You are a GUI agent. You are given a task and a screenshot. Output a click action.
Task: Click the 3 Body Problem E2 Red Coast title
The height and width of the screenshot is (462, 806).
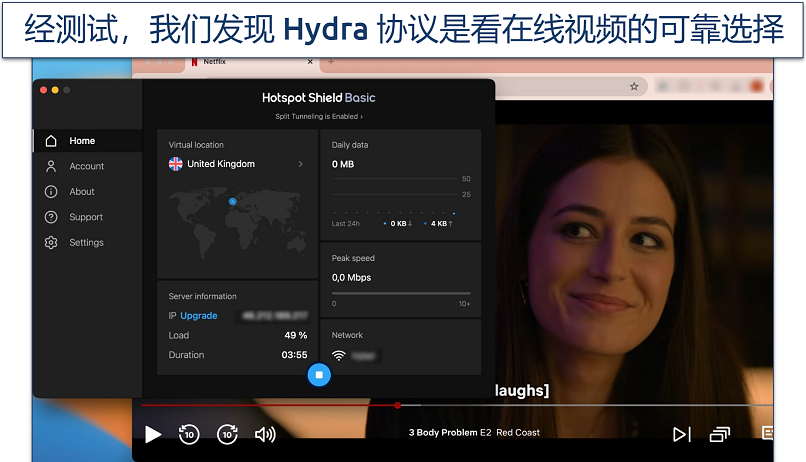474,433
